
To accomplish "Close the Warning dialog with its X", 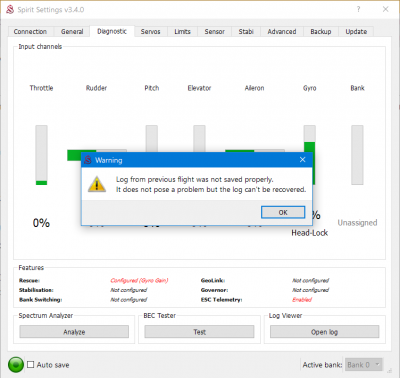I will pos(302,160).
